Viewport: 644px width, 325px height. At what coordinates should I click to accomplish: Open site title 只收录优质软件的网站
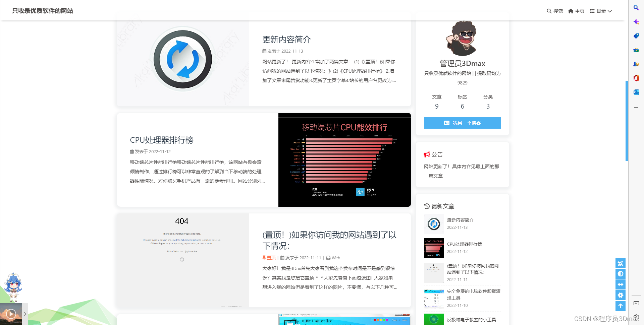pos(43,11)
